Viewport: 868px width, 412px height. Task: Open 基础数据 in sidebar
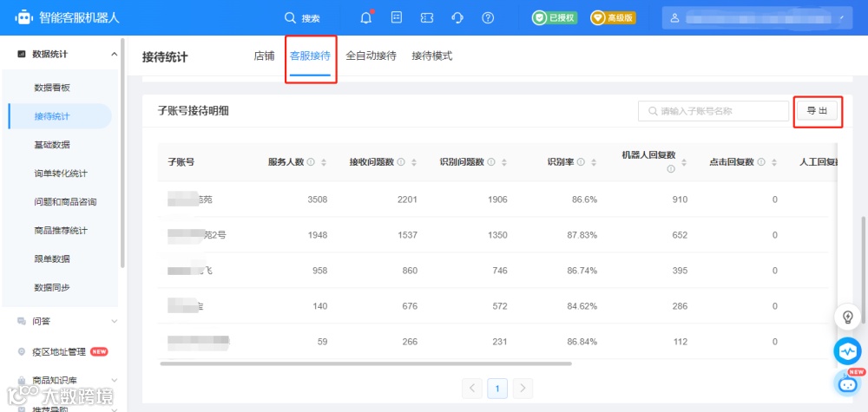(x=52, y=145)
